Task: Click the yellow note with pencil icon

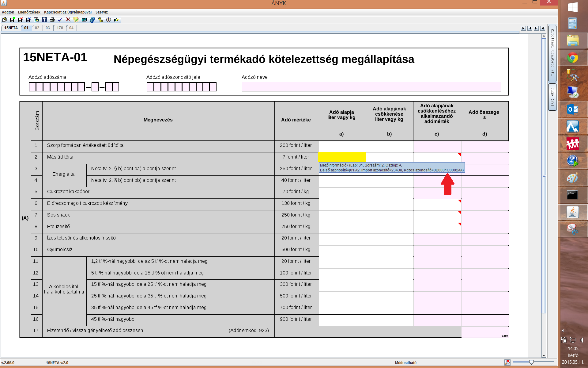Action: click(76, 20)
